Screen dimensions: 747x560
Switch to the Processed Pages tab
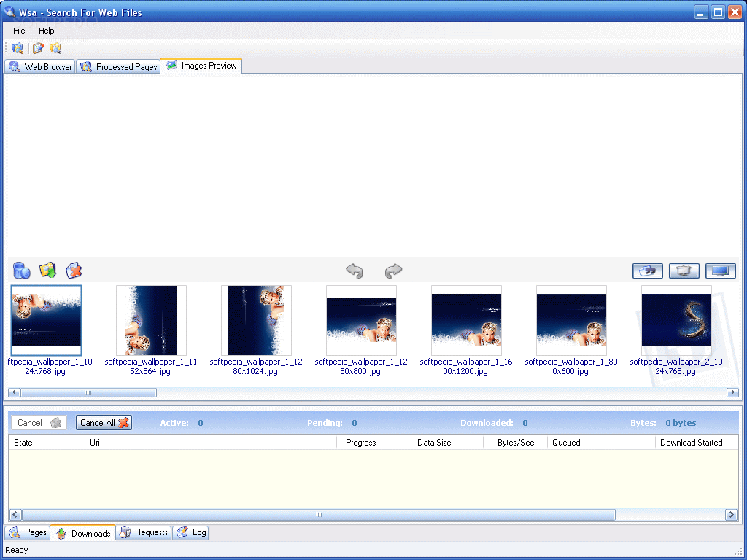(x=118, y=66)
